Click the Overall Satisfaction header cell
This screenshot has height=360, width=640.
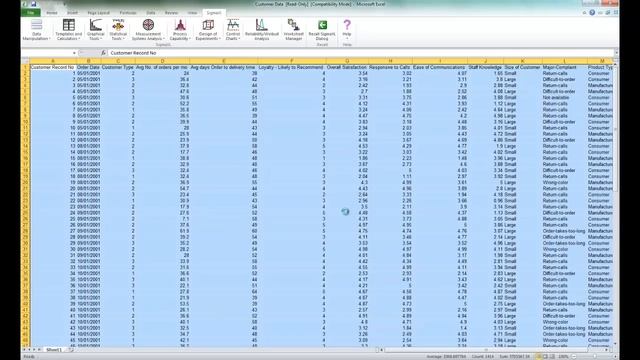[x=347, y=67]
